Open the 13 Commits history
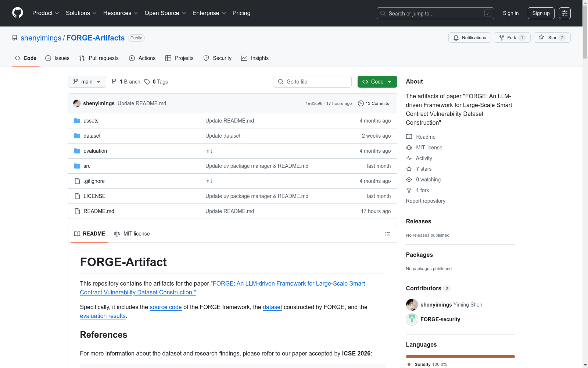Image resolution: width=588 pixels, height=368 pixels. [373, 103]
